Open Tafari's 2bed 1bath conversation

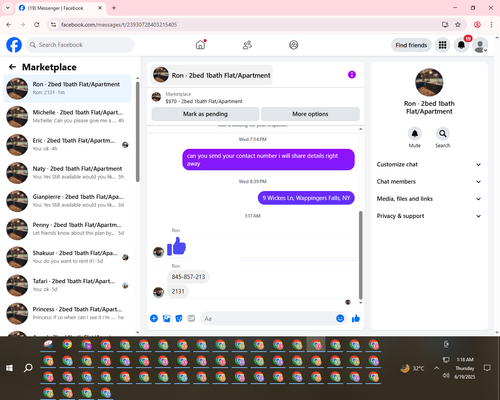click(67, 285)
